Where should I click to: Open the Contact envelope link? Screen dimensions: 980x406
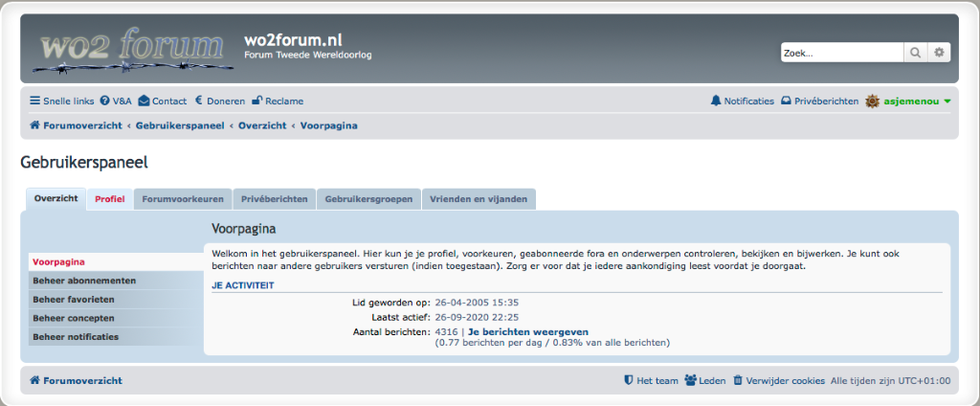(x=163, y=101)
